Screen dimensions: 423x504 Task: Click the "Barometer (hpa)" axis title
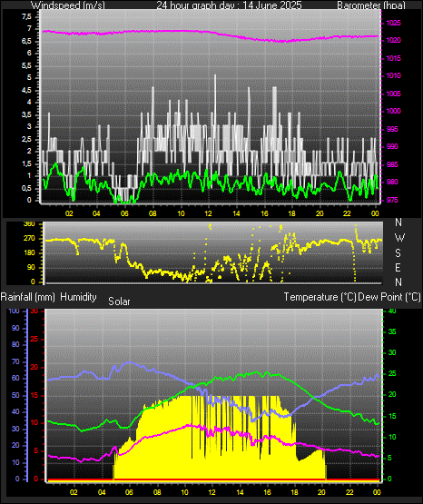[x=371, y=5]
